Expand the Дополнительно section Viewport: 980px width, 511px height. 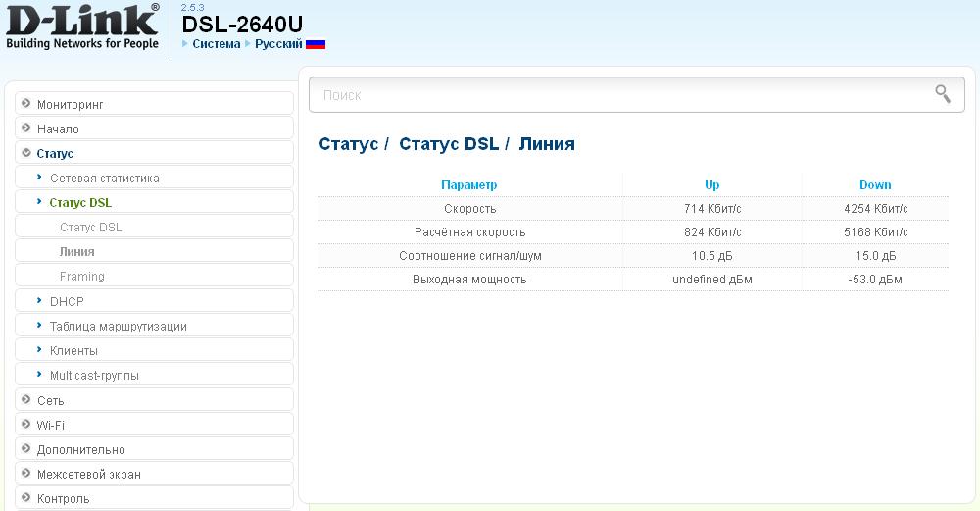154,449
